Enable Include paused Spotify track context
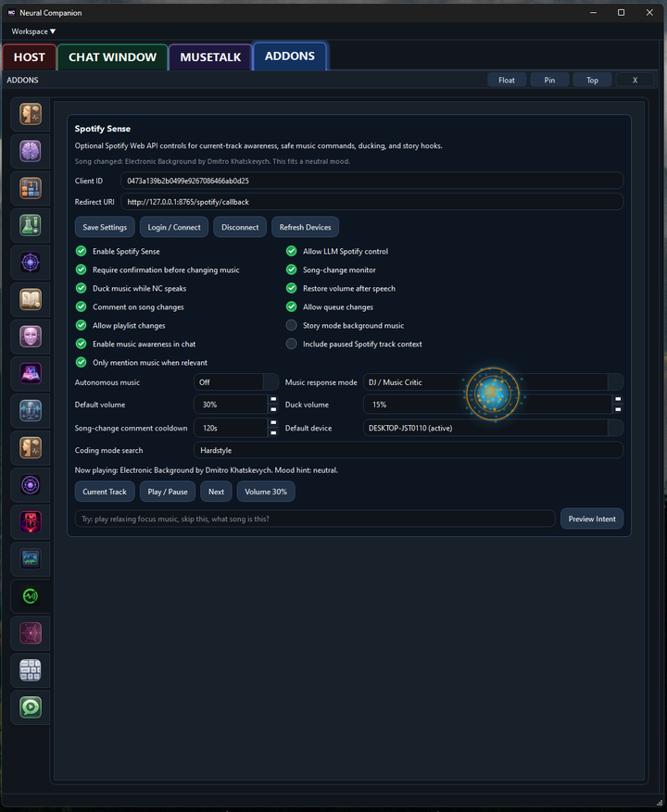 pos(291,344)
